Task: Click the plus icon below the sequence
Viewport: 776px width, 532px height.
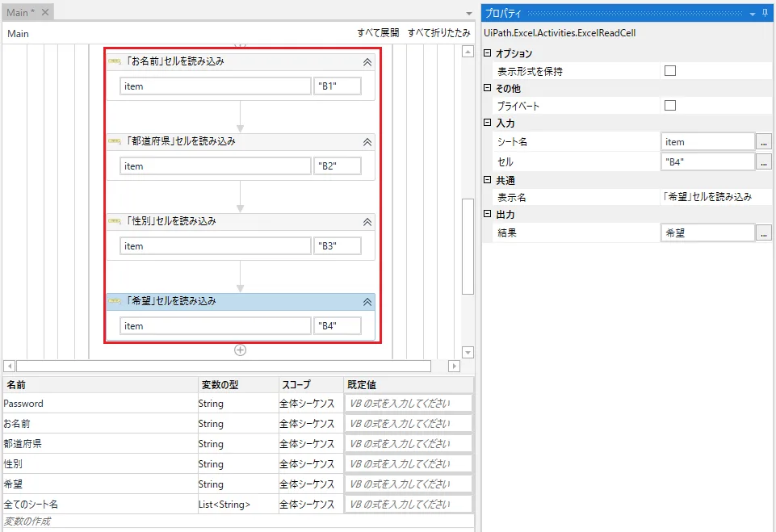Action: (x=241, y=350)
